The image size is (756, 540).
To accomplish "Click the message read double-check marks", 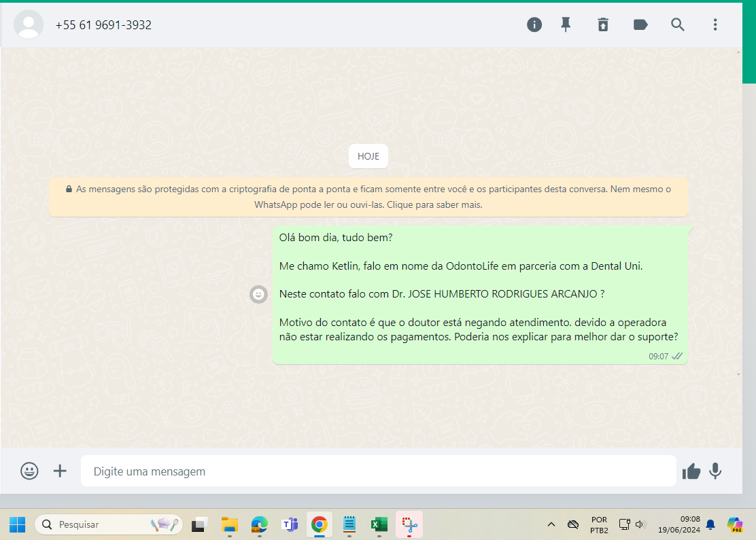I will point(677,356).
